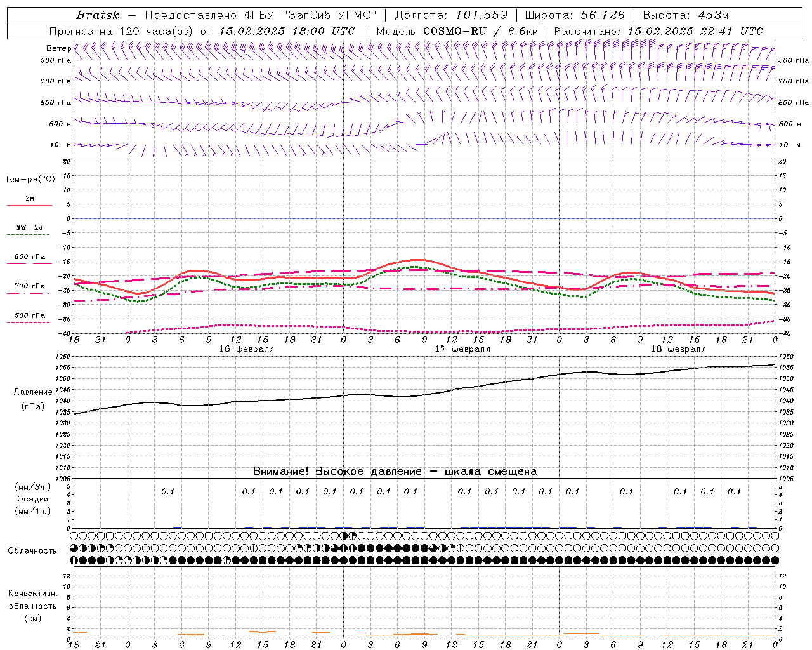Screen dimensions: 812x650
Task: Click the '16 февраля' date label
Action: point(247,349)
